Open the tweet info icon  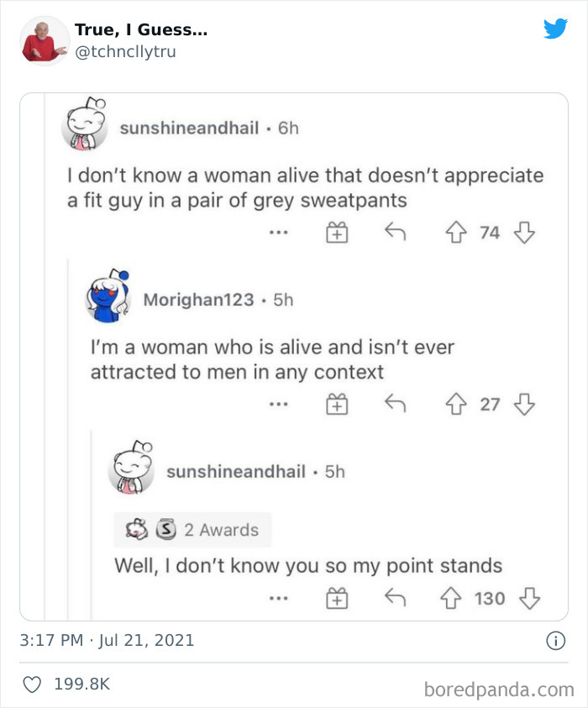555,641
